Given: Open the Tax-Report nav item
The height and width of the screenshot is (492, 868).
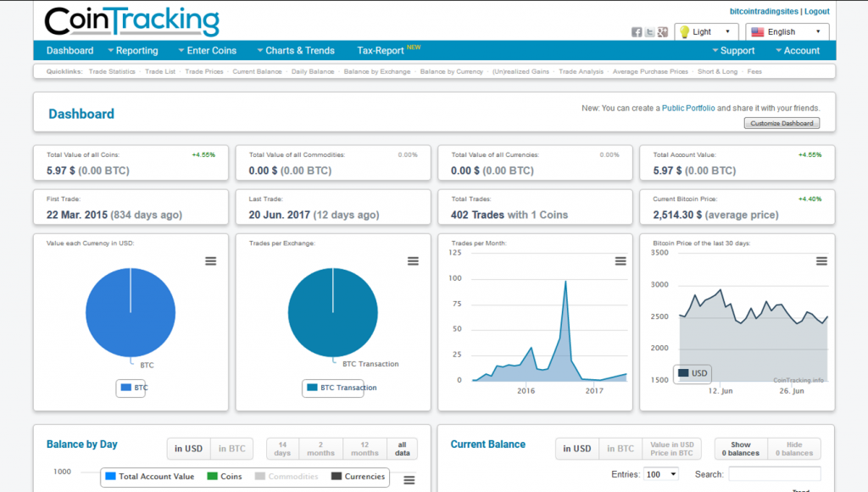Looking at the screenshot, I should [381, 50].
